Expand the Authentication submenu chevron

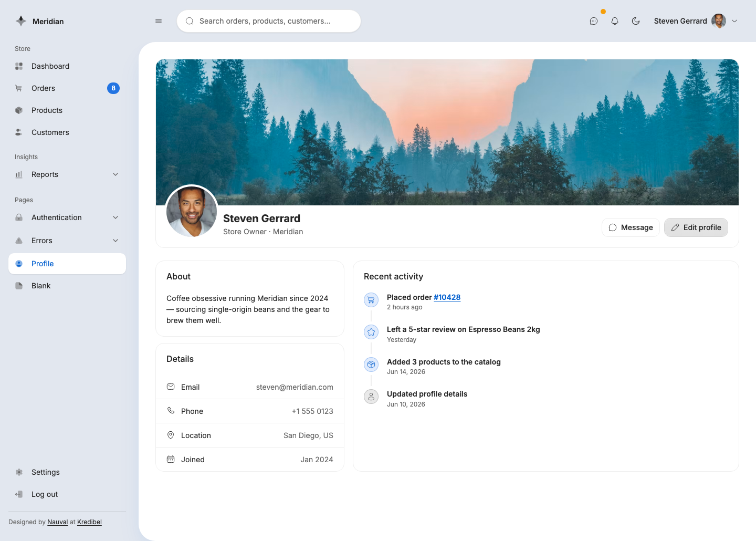pyautogui.click(x=115, y=217)
